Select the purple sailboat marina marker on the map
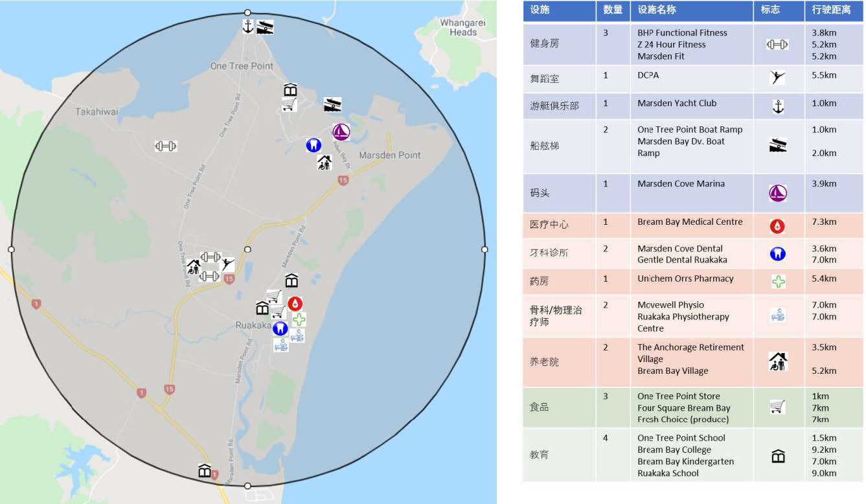This screenshot has width=866, height=504. pos(341,132)
